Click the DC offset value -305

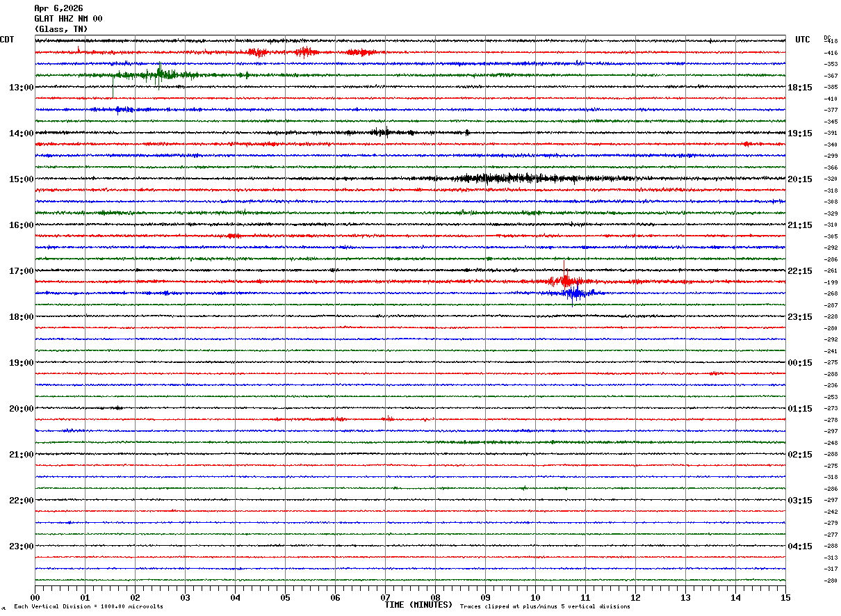[831, 236]
